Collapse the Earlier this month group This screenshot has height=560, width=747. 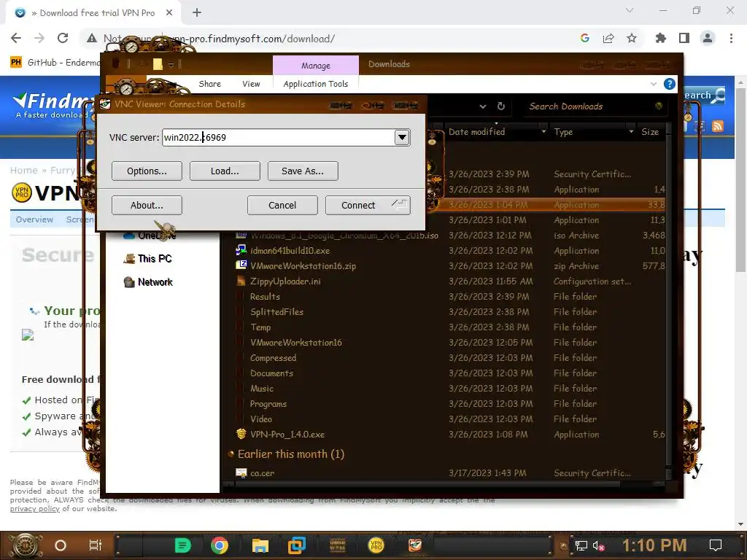tap(231, 454)
